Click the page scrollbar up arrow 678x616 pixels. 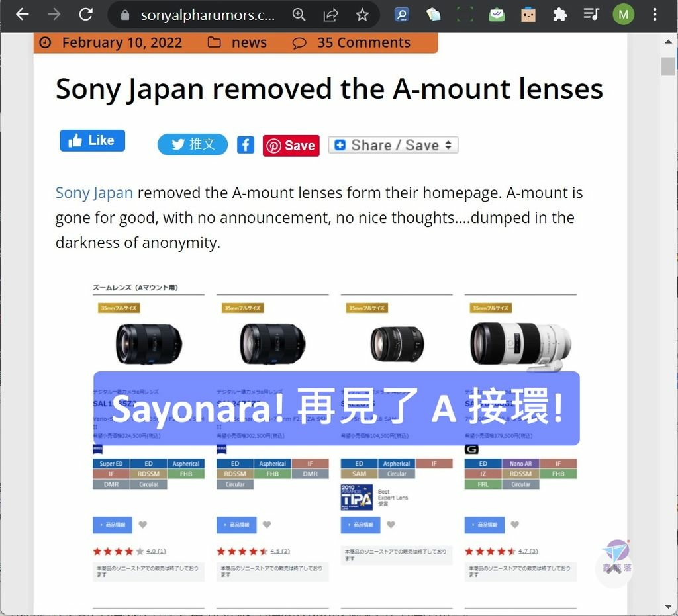668,42
